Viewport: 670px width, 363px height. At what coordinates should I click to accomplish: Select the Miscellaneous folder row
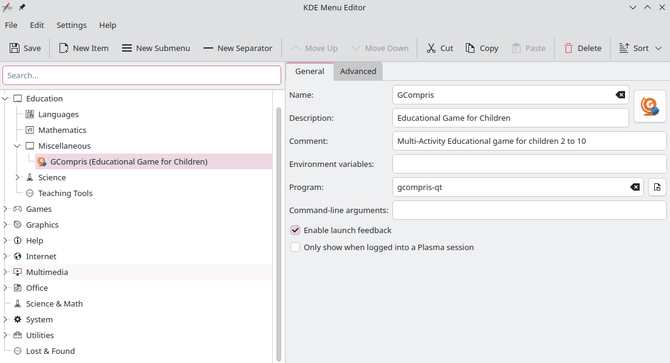147,146
